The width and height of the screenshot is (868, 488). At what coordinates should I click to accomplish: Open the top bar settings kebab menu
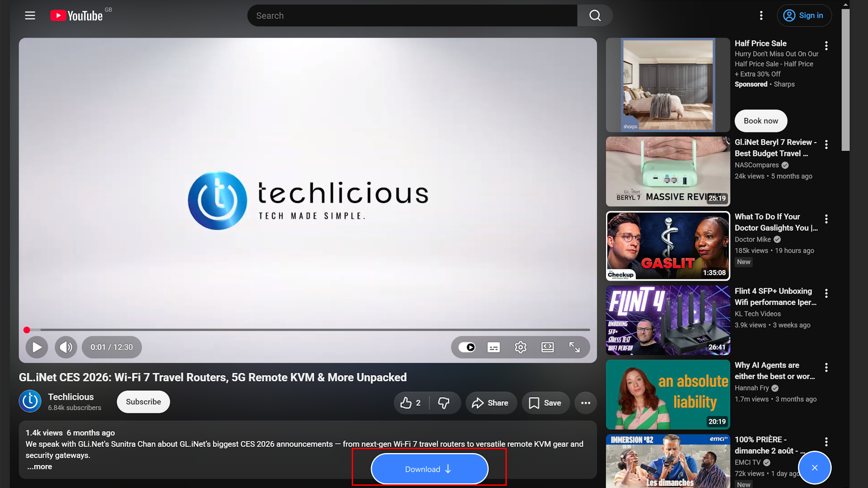point(761,15)
